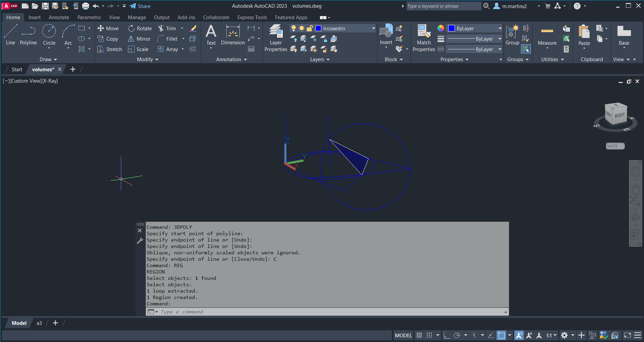Open the a3 layout tab
Screen dimensions: 644x342
click(x=39, y=323)
